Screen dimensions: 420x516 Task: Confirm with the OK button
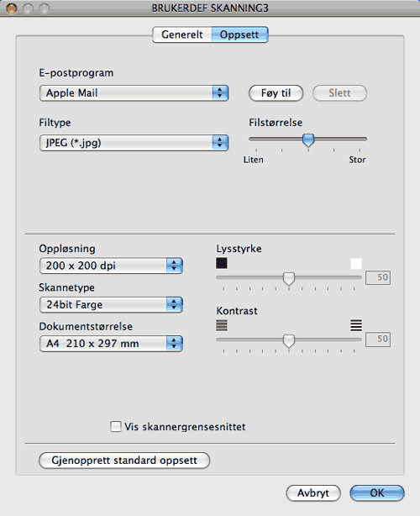coord(377,493)
